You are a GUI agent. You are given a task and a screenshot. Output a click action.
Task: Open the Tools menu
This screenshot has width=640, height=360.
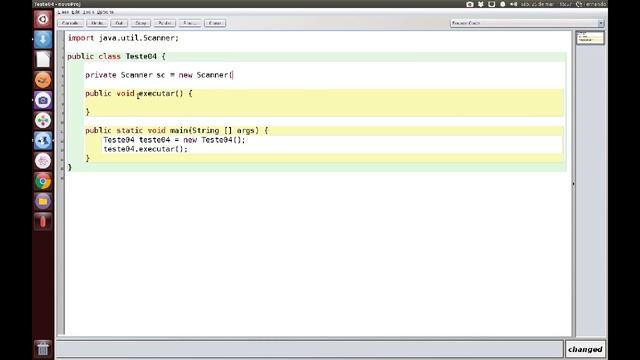tap(88, 12)
